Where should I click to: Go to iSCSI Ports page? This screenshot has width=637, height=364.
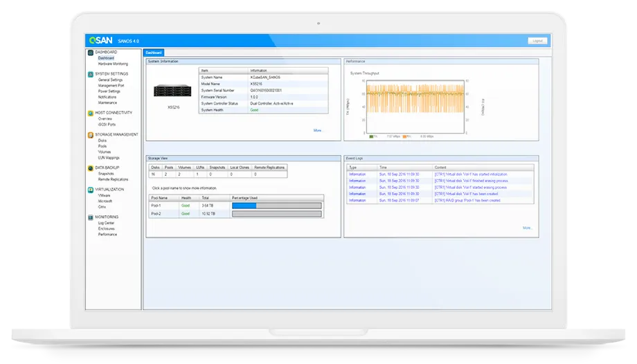pyautogui.click(x=107, y=125)
